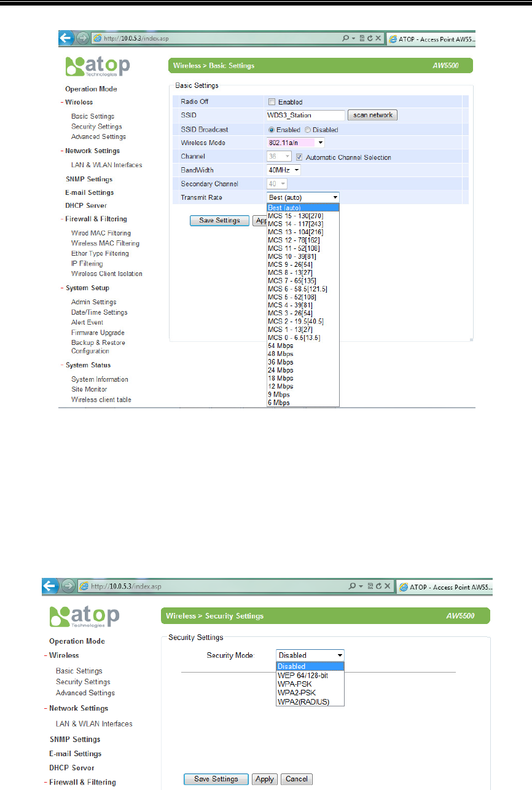Collapse System Setup section in sidebar

(x=62, y=288)
